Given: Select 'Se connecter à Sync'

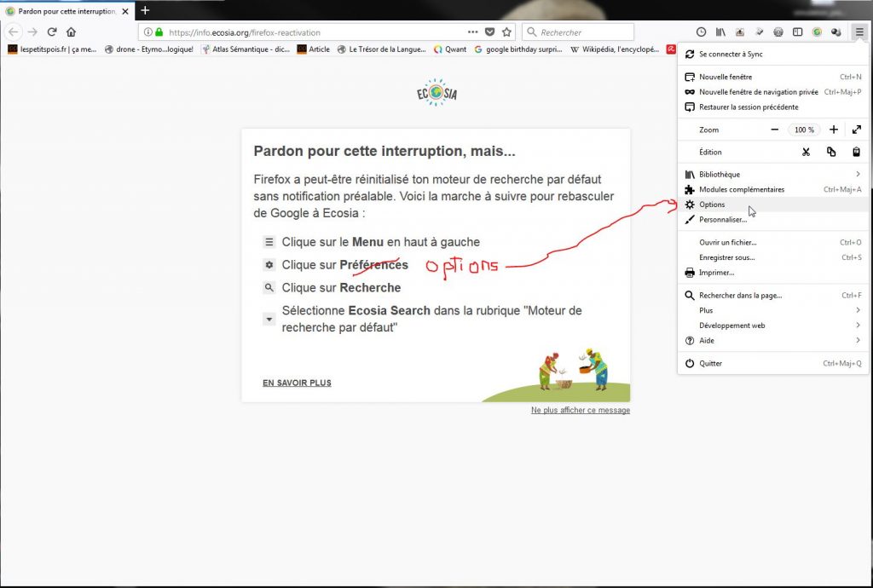Looking at the screenshot, I should coord(772,54).
